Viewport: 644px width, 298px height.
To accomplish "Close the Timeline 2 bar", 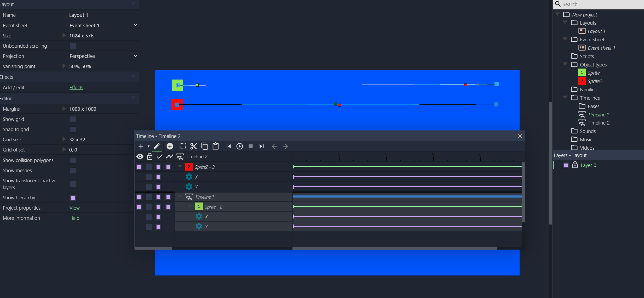I will click(520, 136).
